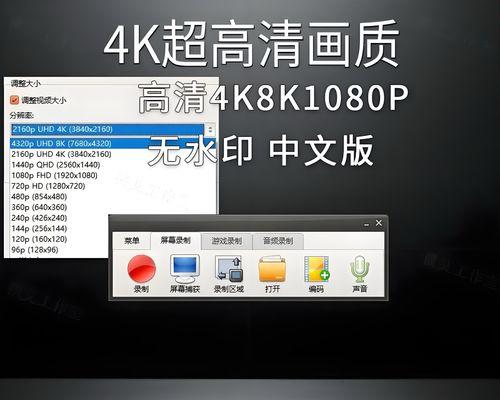Select 4320p UHD 8K (7680x4320) option

pos(113,144)
